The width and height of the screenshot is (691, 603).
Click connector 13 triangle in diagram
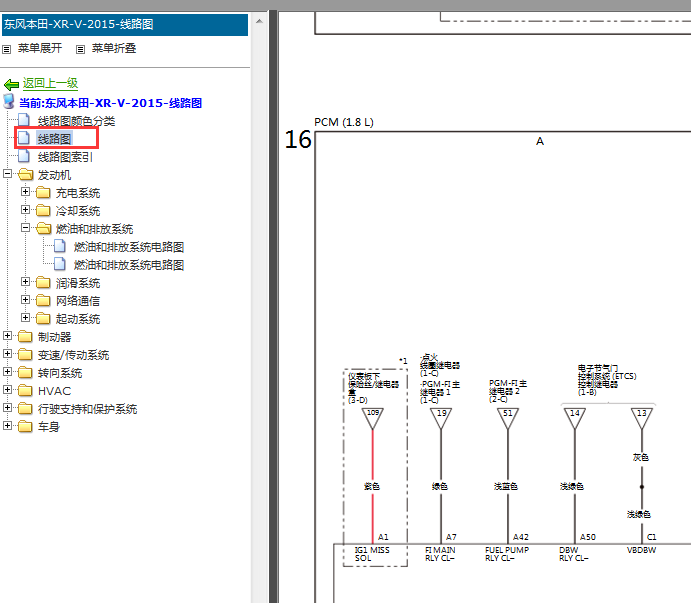click(x=642, y=418)
